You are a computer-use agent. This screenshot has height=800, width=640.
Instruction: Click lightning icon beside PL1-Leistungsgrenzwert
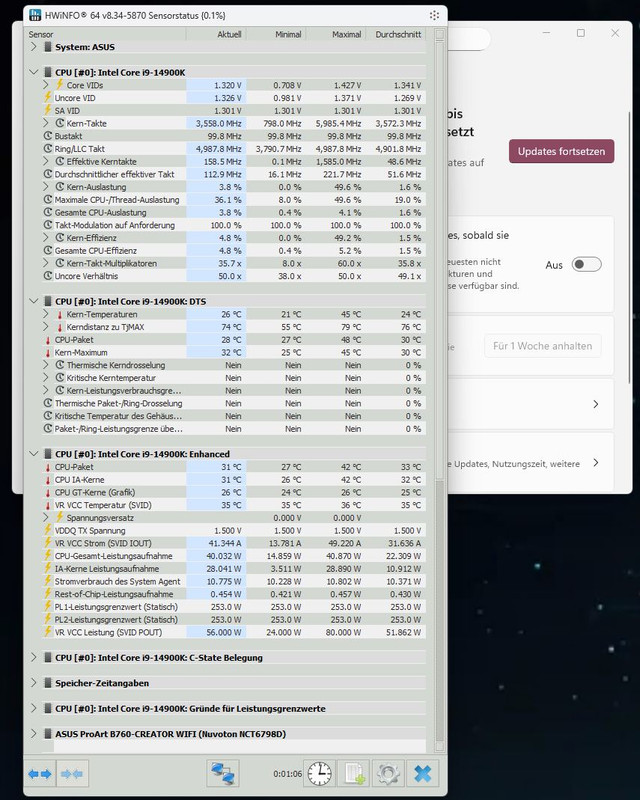[47, 606]
